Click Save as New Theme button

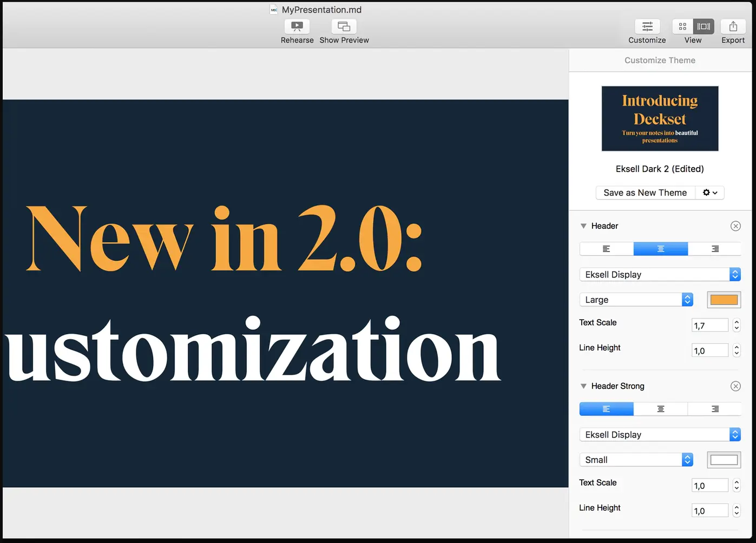pyautogui.click(x=645, y=193)
